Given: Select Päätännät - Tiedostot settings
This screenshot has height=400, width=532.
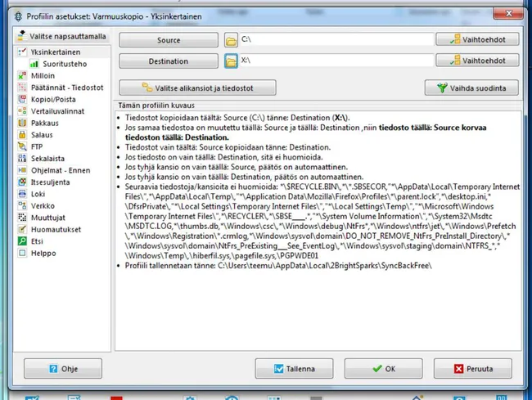Looking at the screenshot, I should pos(67,88).
